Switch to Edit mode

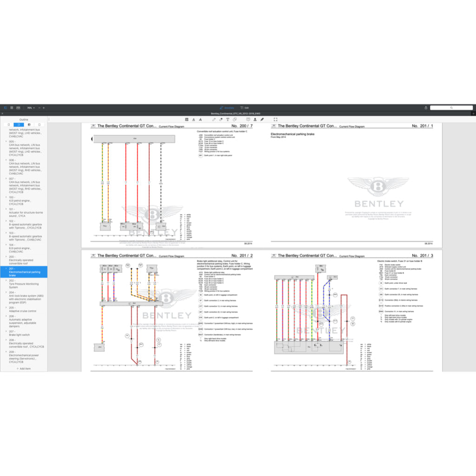[x=245, y=108]
